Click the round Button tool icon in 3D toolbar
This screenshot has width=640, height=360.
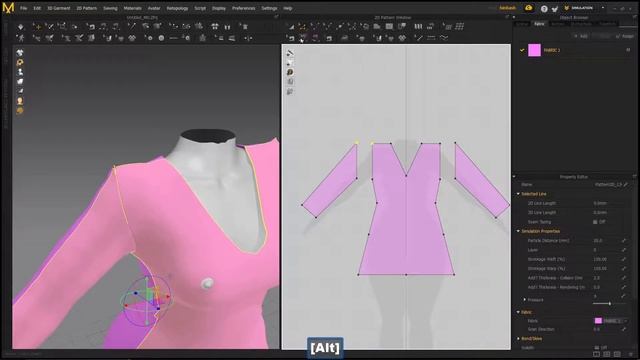[x=161, y=38]
